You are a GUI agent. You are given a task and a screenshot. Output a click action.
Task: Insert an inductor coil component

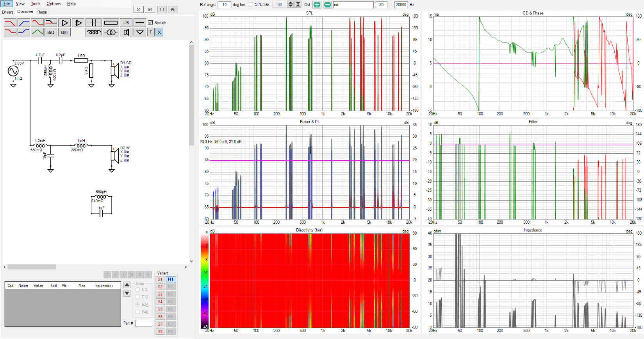[x=93, y=32]
